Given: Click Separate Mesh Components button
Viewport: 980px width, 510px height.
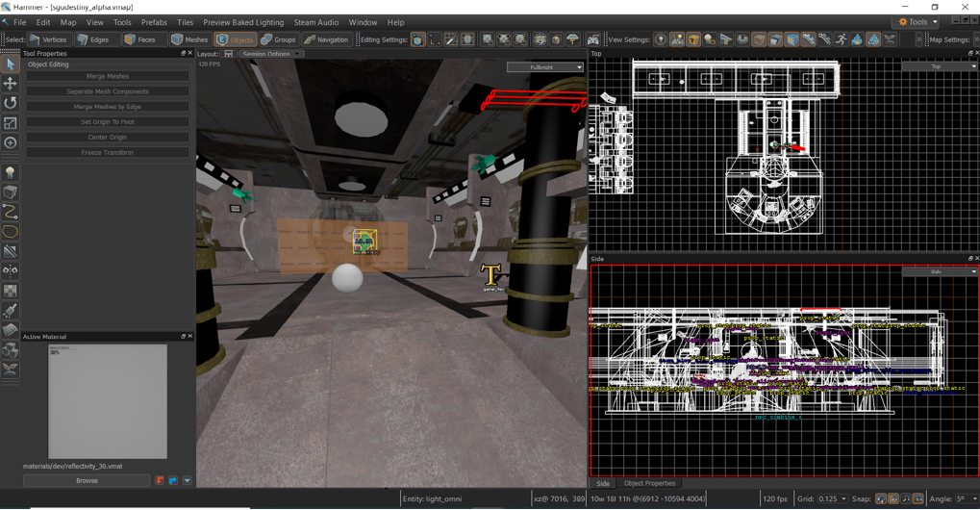Looking at the screenshot, I should coord(107,91).
